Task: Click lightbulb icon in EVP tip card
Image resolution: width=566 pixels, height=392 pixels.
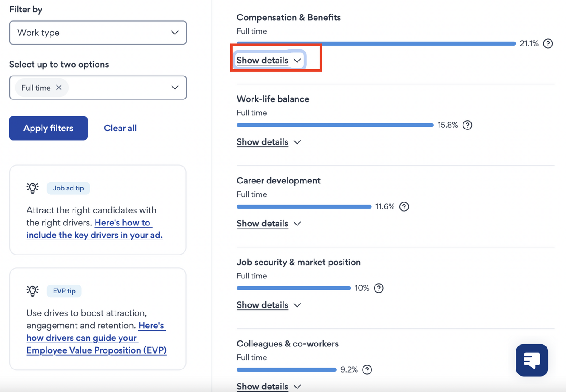Action: pyautogui.click(x=32, y=291)
